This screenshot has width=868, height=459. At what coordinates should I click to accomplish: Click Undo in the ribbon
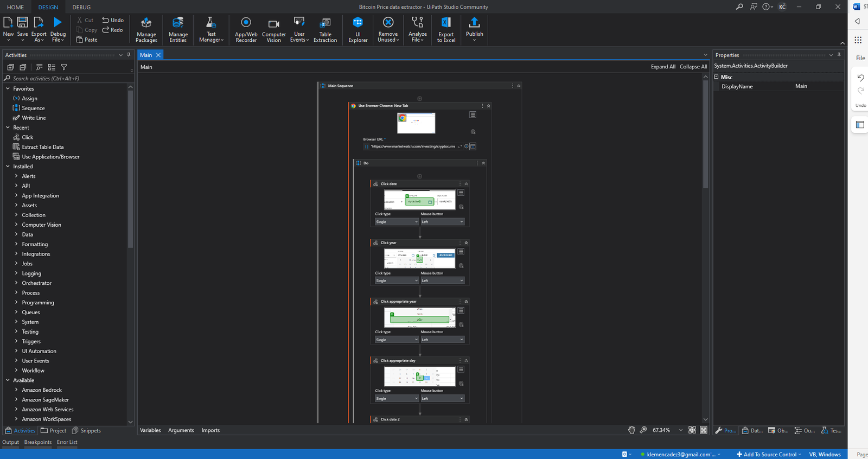pos(113,20)
